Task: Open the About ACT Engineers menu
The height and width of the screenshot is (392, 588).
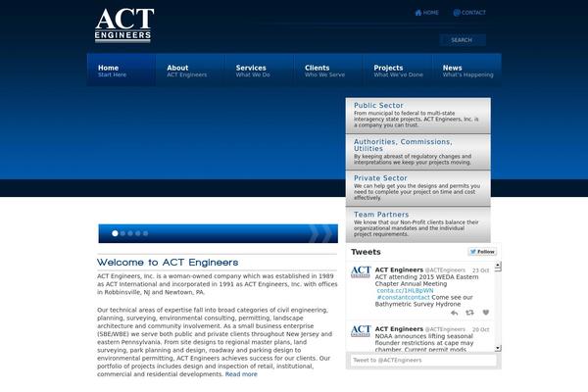Action: [x=190, y=71]
